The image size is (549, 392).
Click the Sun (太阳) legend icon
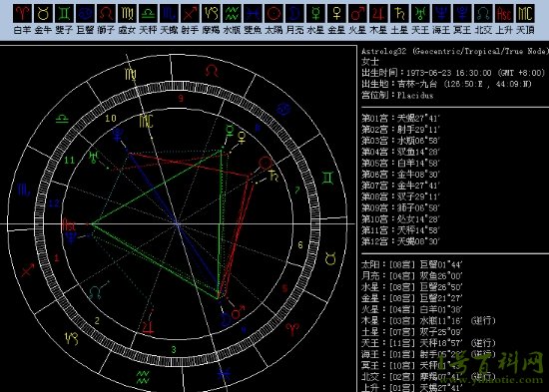tap(274, 13)
